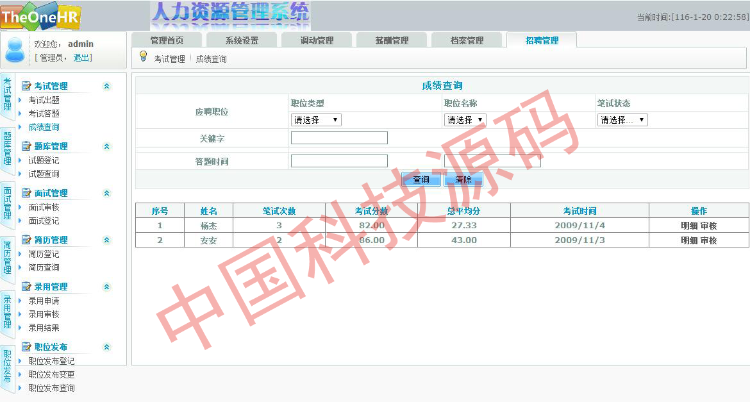Image resolution: width=750 pixels, height=402 pixels.
Task: Click the name cell 杨杰
Action: pyautogui.click(x=209, y=225)
